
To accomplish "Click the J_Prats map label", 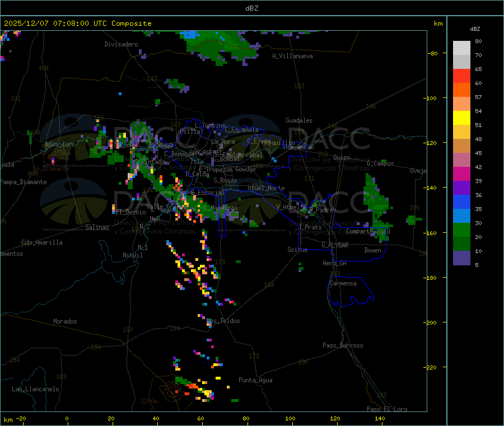I will (310, 227).
